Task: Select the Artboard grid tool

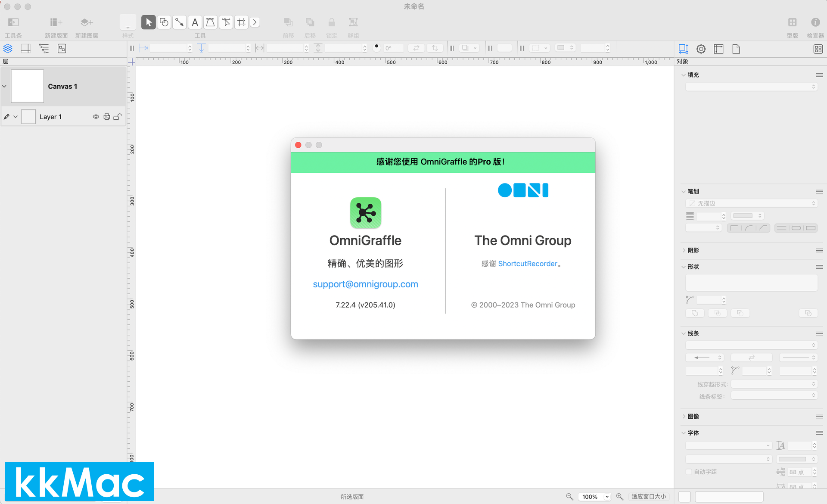Action: point(242,22)
